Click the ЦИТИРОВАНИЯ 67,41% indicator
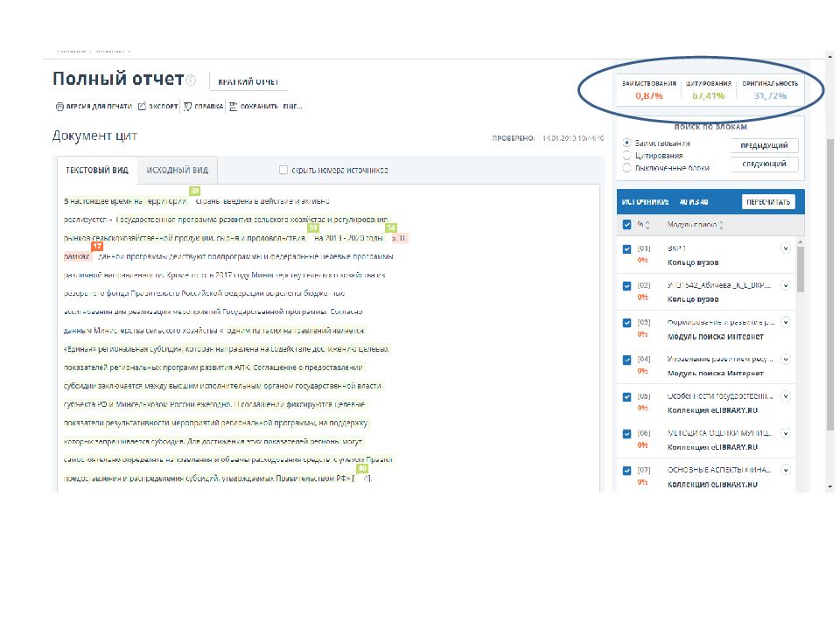This screenshot has height=630, width=840. point(708,90)
